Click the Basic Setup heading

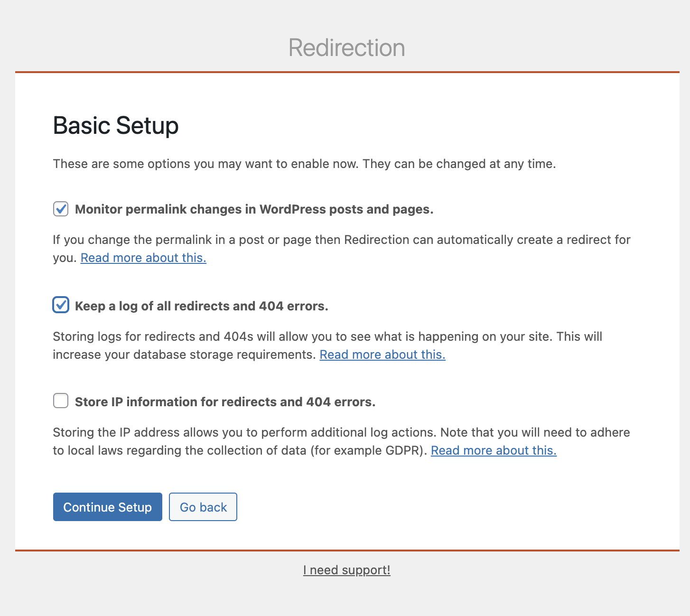tap(116, 126)
